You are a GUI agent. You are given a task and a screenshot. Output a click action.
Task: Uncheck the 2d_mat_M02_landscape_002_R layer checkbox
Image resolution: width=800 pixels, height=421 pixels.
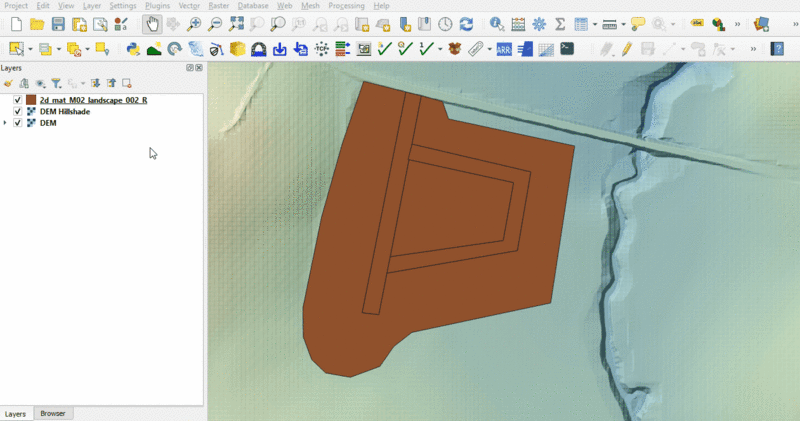pos(18,101)
